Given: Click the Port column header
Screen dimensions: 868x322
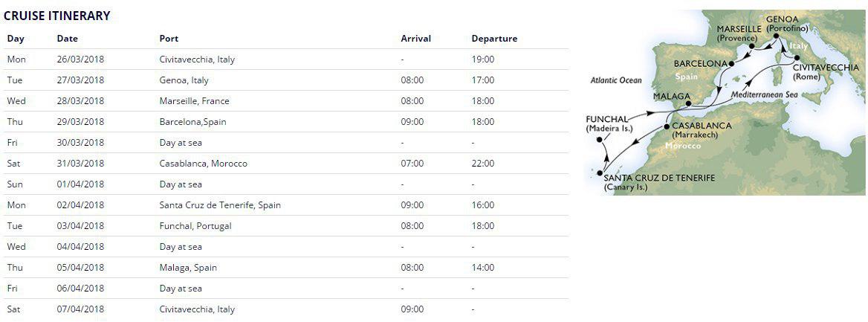Looking at the screenshot, I should [x=169, y=39].
